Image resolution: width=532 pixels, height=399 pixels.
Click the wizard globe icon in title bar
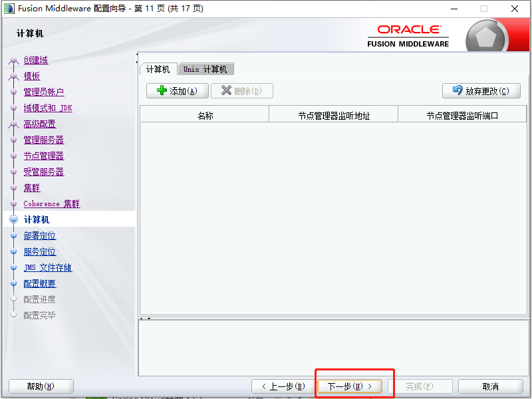9,9
